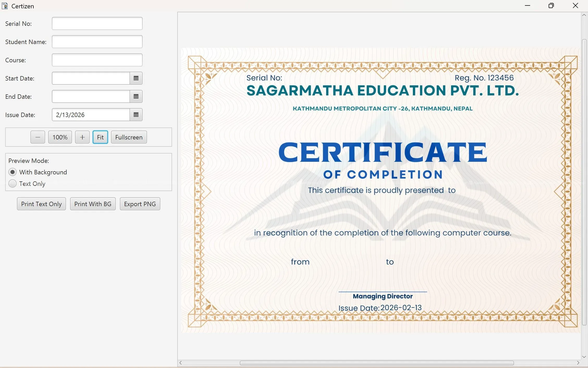The width and height of the screenshot is (588, 368).
Task: Reset zoom with the 100% button
Action: [60, 137]
